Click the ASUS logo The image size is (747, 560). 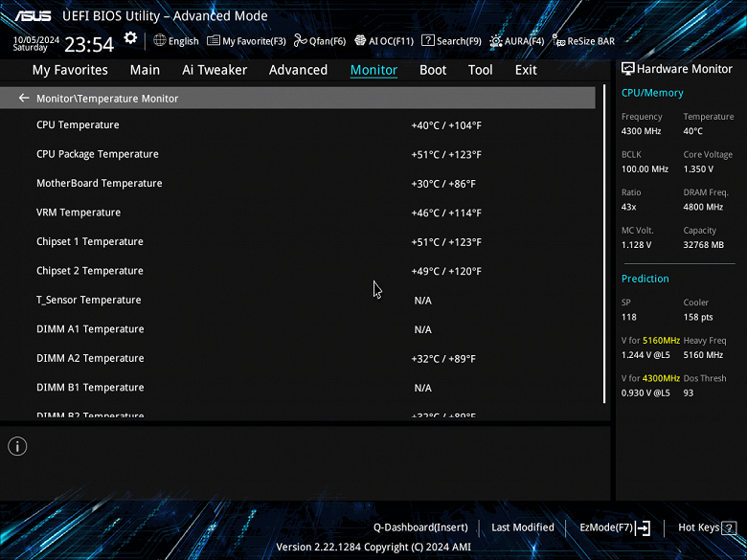click(x=33, y=15)
